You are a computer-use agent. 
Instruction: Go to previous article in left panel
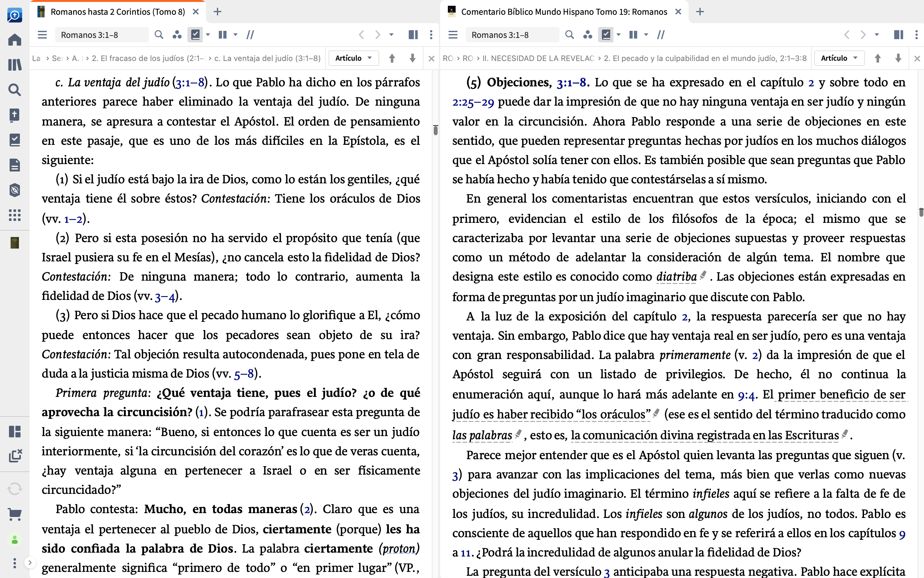(392, 58)
